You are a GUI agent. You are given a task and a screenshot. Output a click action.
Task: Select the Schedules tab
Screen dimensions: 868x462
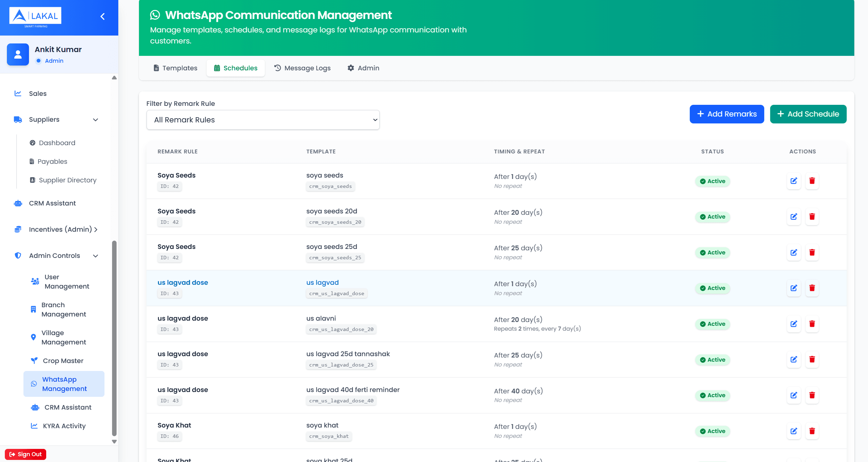click(x=236, y=68)
